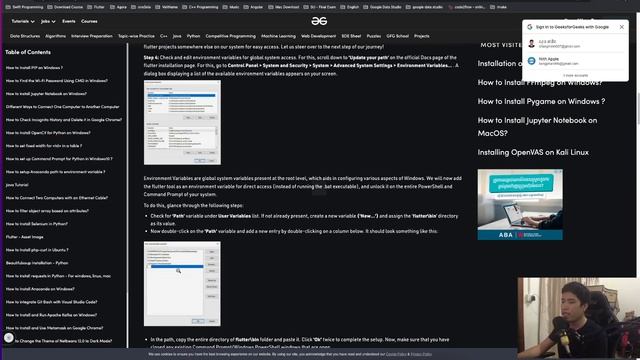Close the Google sign-in popup
The width and height of the screenshot is (640, 360).
click(622, 27)
